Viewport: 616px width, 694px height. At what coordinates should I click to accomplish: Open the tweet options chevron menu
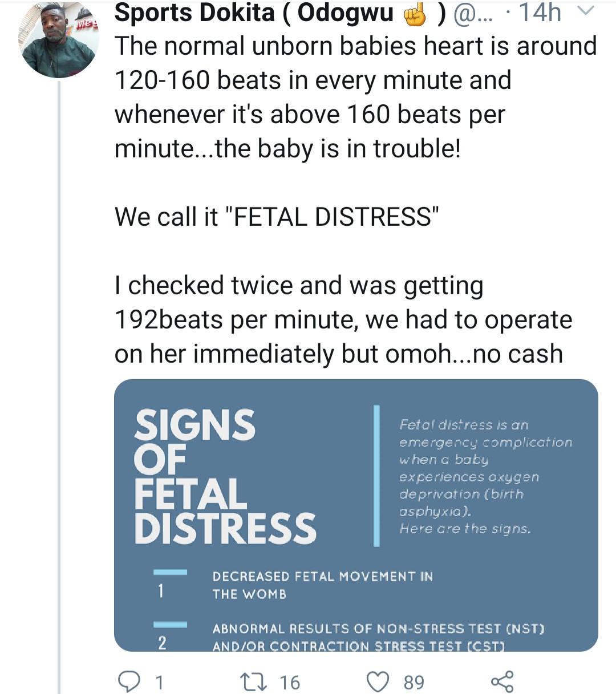point(587,11)
